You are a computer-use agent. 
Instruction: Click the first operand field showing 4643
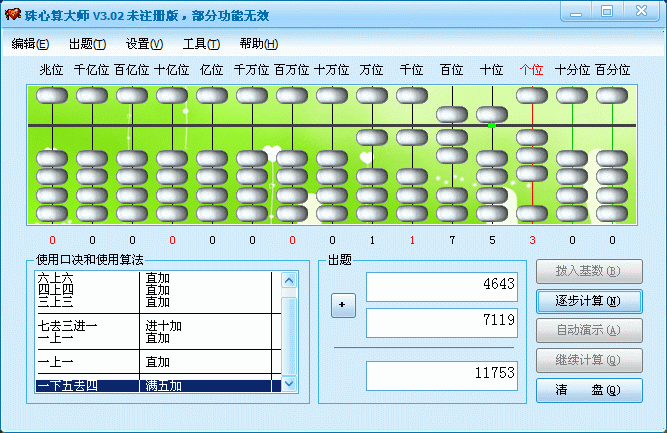[x=442, y=287]
